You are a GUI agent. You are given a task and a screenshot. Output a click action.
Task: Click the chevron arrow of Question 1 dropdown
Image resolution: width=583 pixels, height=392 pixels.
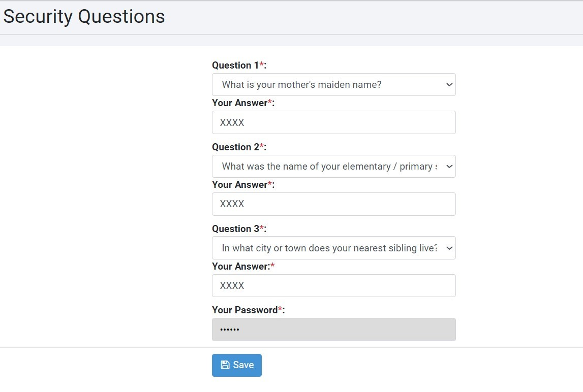click(x=449, y=85)
